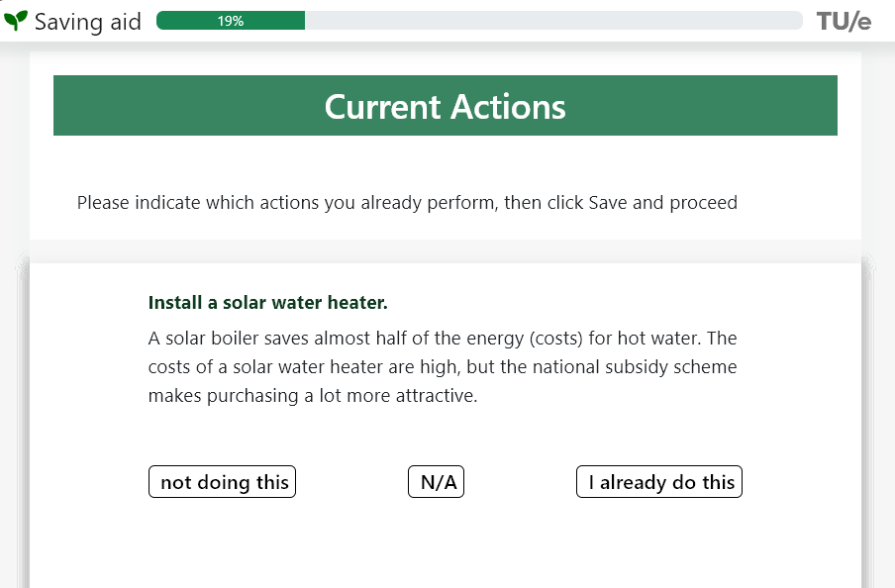Click the left edge of the green header banner
Image resolution: width=895 pixels, height=588 pixels.
[x=61, y=106]
